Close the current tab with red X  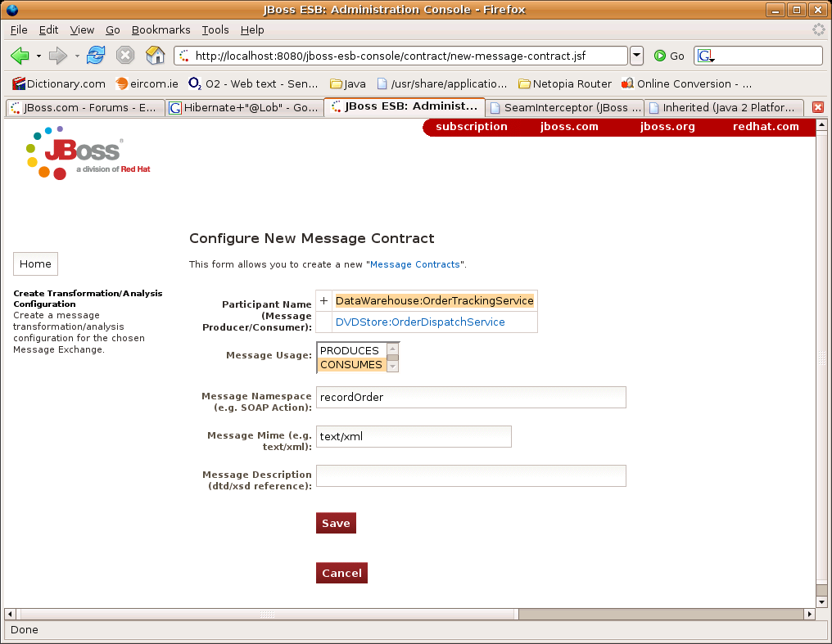pos(818,107)
